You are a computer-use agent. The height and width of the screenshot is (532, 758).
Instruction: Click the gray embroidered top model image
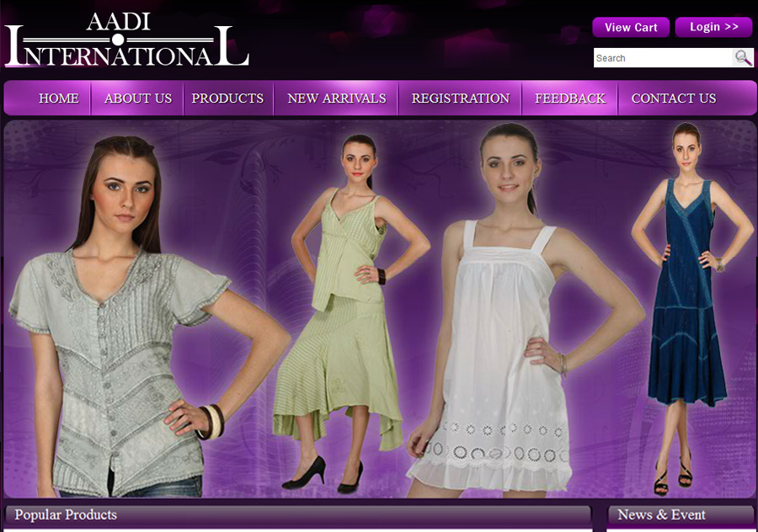point(136,317)
